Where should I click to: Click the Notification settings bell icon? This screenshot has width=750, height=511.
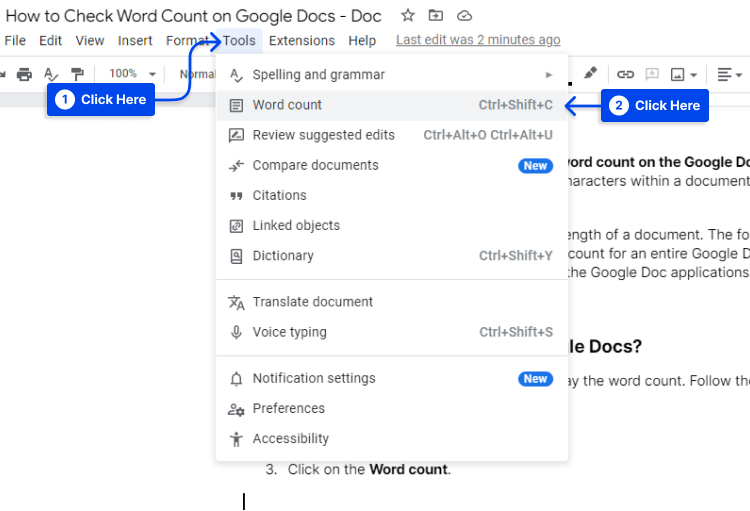[x=236, y=378]
